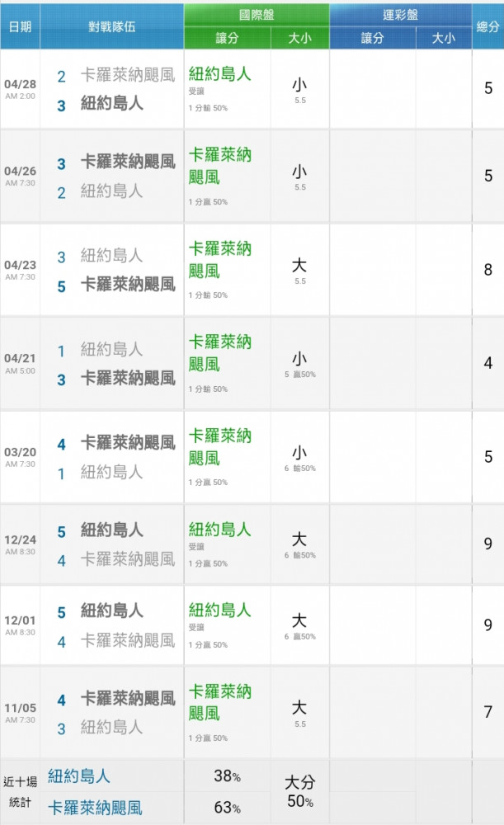504x825 pixels.
Task: Click the 小 result in the 03/20 row
Action: [x=299, y=452]
